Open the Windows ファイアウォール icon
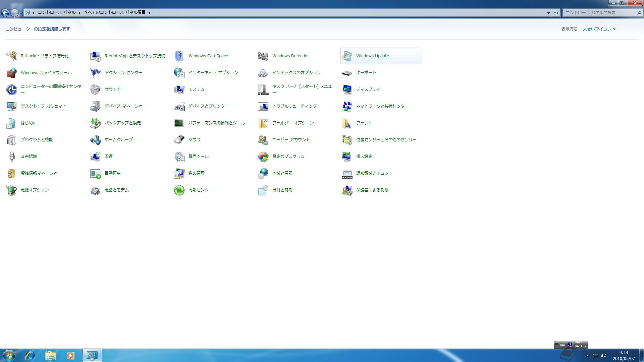 click(12, 73)
